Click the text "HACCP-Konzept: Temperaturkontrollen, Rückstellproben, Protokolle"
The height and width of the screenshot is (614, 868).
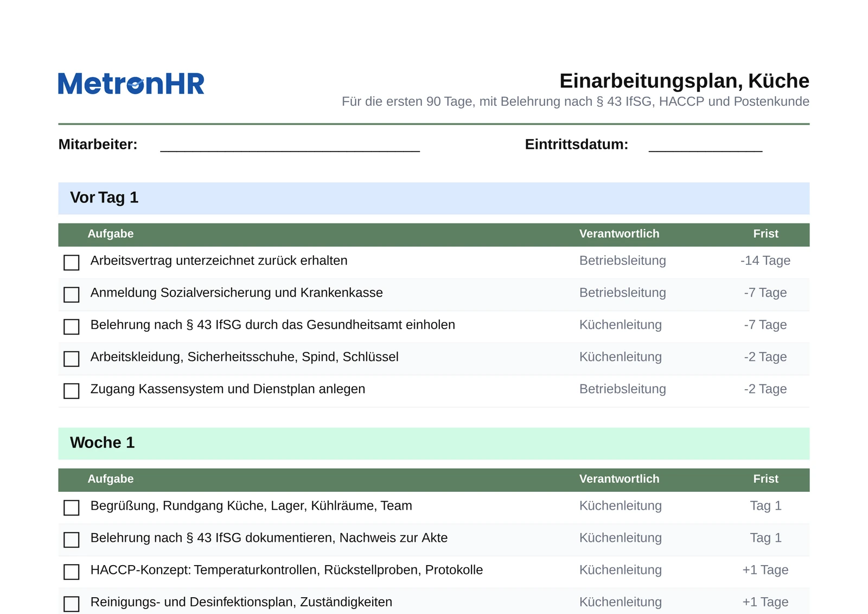click(287, 570)
